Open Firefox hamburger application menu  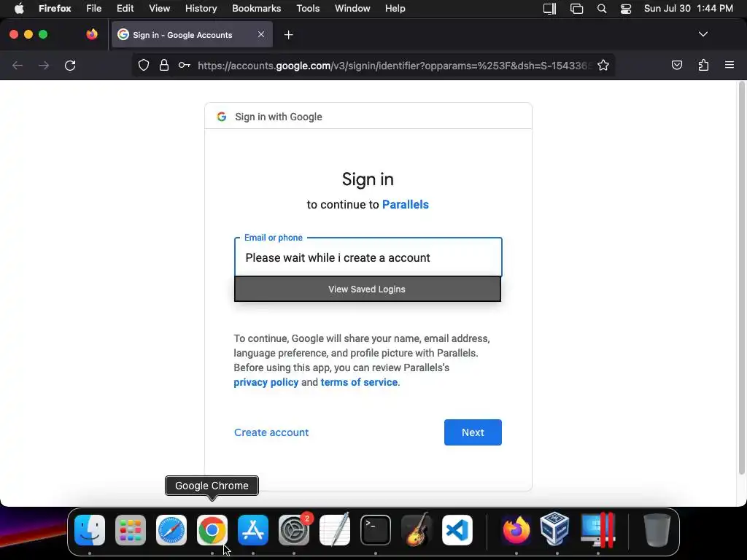click(x=729, y=65)
